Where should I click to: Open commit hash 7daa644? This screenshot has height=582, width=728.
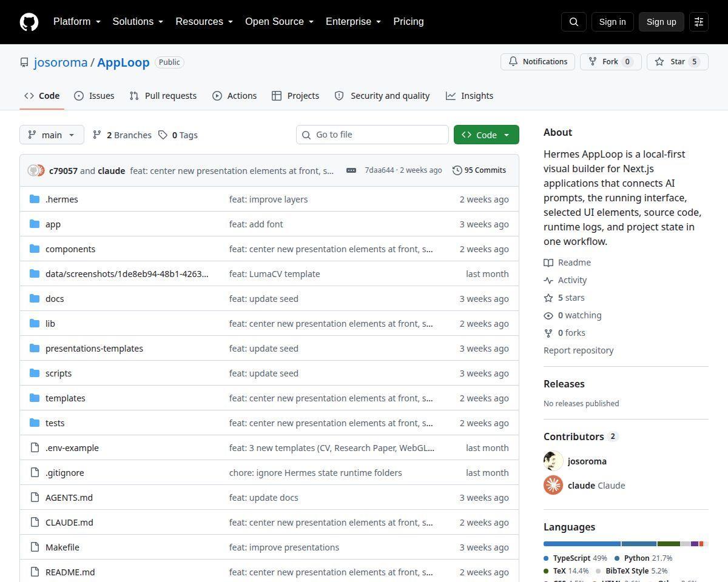click(x=379, y=170)
